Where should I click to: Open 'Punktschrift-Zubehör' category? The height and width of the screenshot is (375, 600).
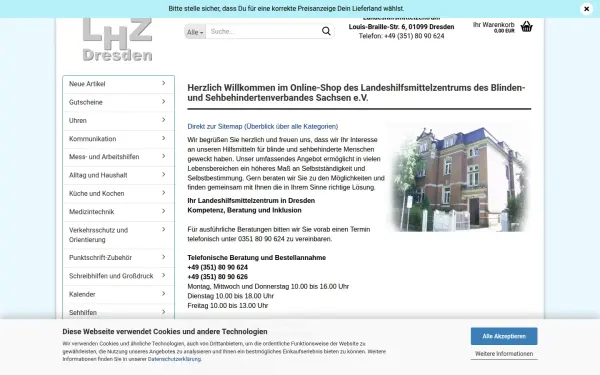click(119, 258)
